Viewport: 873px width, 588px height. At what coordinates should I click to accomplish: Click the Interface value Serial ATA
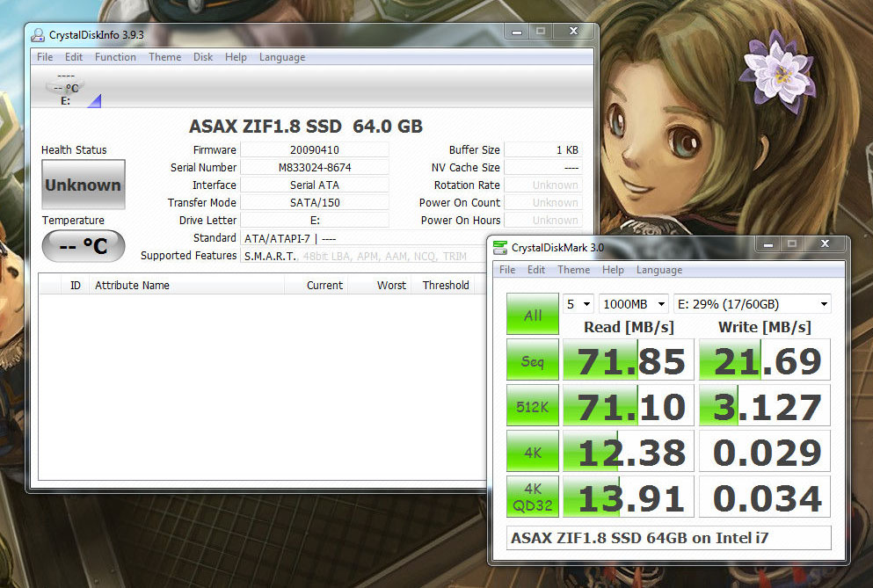coord(315,185)
